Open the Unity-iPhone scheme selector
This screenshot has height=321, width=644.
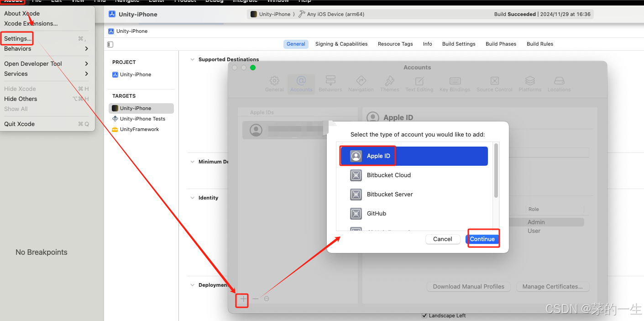point(271,14)
